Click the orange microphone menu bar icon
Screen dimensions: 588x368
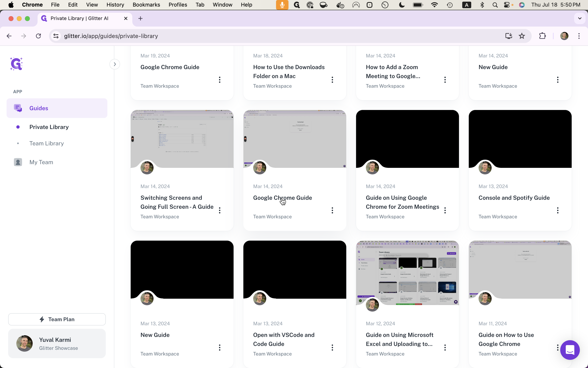[x=282, y=5]
